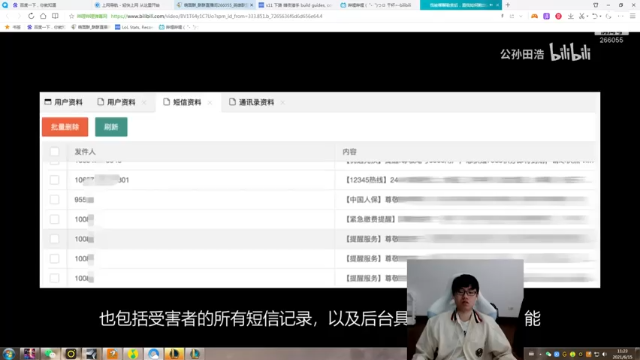Click the system clock in tray
This screenshot has width=640, height=360.
[x=622, y=354]
